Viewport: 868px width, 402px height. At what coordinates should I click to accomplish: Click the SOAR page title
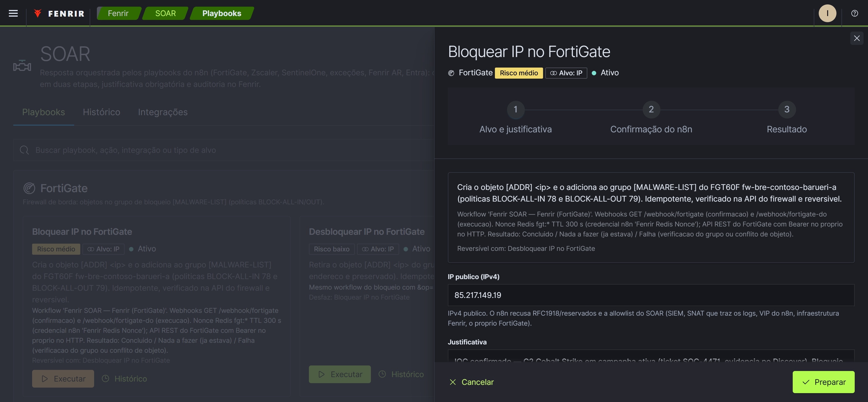(x=65, y=54)
